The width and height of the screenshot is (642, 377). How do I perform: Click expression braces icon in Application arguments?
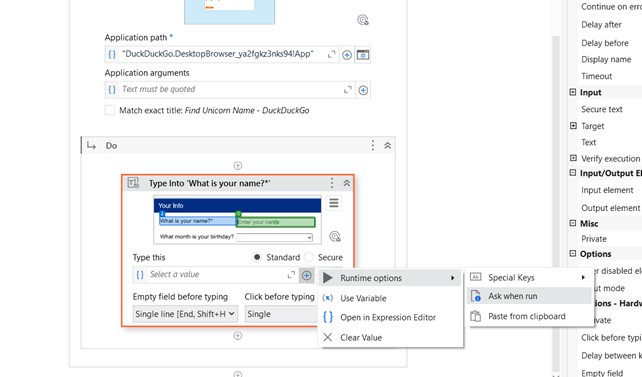[x=112, y=89]
